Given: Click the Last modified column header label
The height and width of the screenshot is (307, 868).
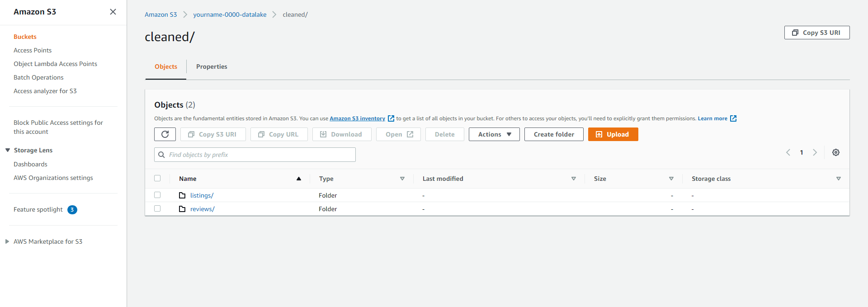Looking at the screenshot, I should (x=443, y=179).
